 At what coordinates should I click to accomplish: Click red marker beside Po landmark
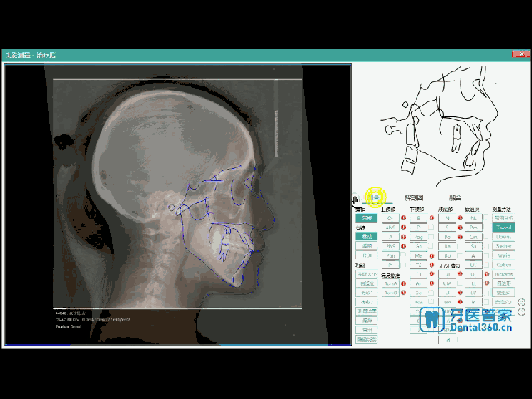click(461, 237)
